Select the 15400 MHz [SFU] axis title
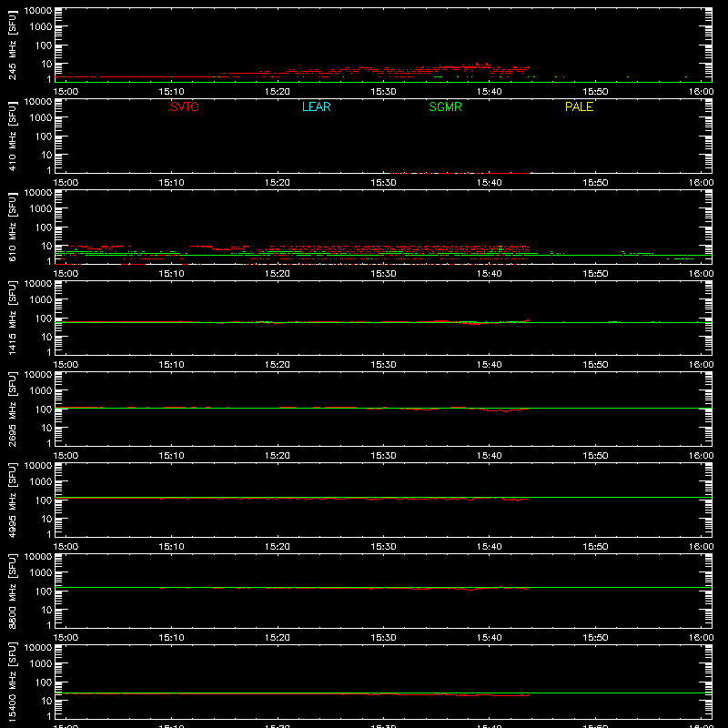The width and height of the screenshot is (728, 728). [13, 682]
